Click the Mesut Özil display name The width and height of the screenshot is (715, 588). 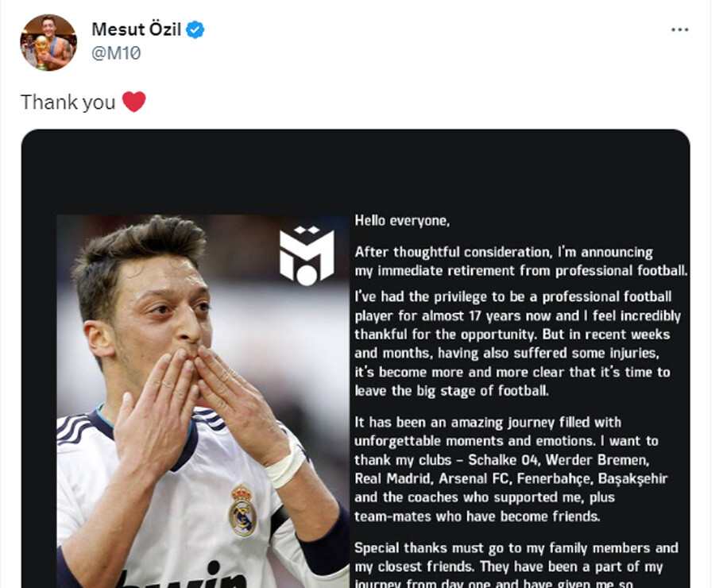click(x=136, y=30)
